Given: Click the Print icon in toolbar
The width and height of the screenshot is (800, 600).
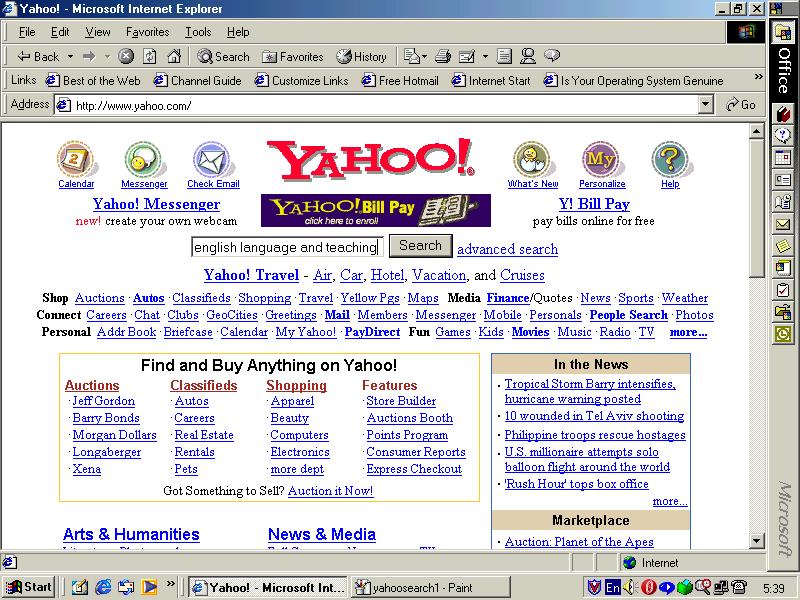Looking at the screenshot, I should (x=443, y=56).
